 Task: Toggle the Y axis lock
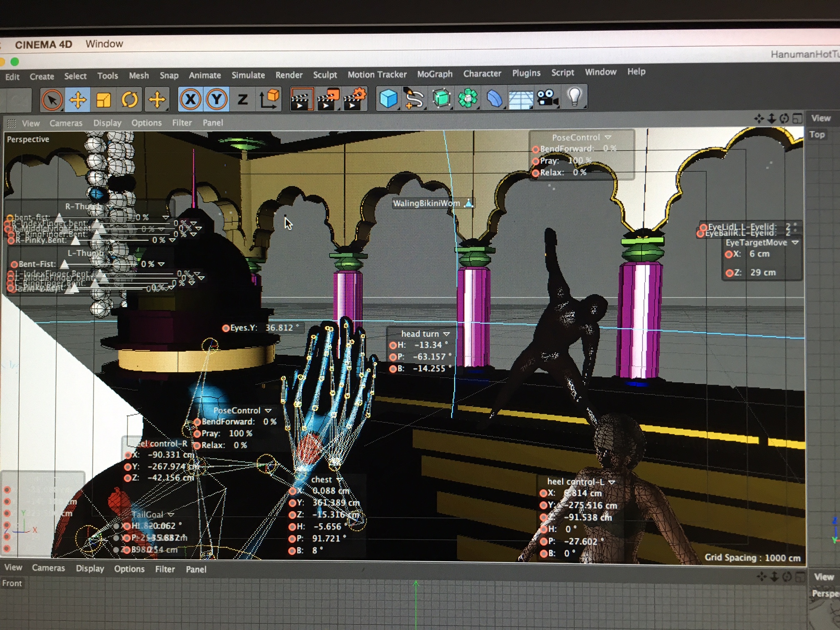pos(217,100)
